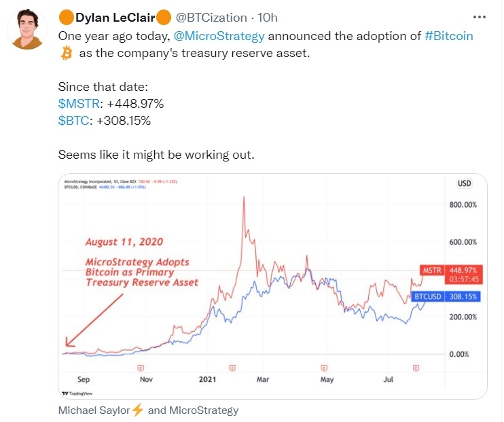Click the earnings marker near Jul

pyautogui.click(x=416, y=367)
